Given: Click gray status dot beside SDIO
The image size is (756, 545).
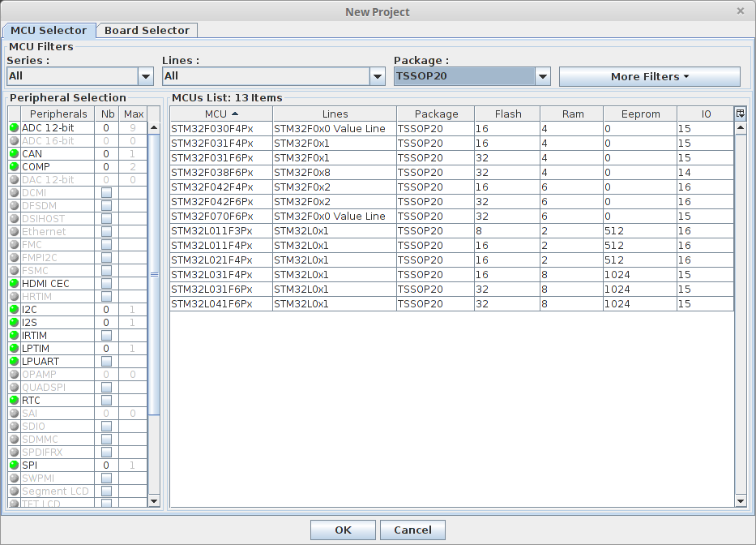Looking at the screenshot, I should coord(14,427).
